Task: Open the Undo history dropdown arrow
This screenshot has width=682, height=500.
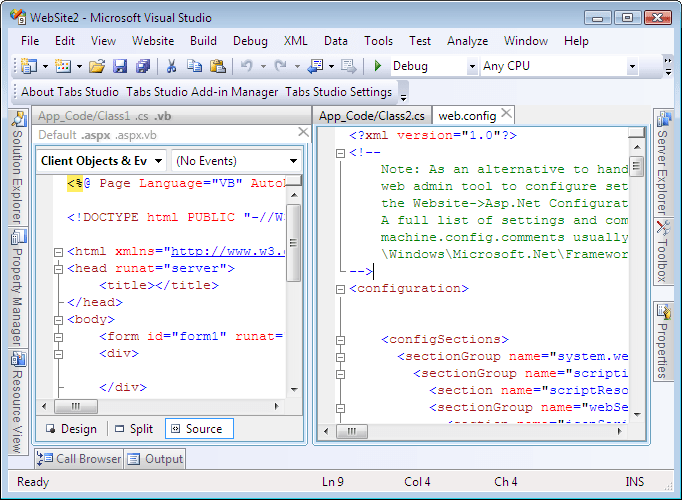Action: [x=263, y=67]
